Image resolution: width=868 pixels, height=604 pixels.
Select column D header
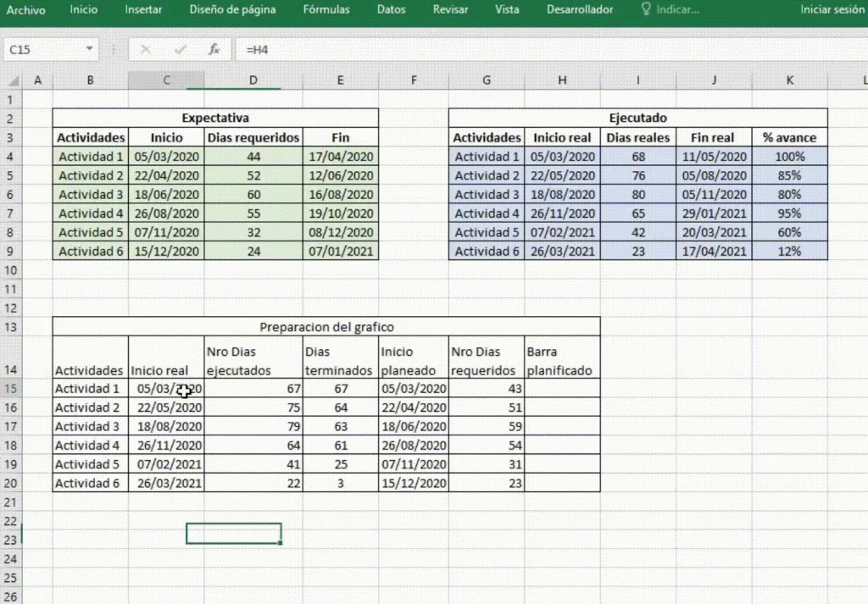coord(253,80)
